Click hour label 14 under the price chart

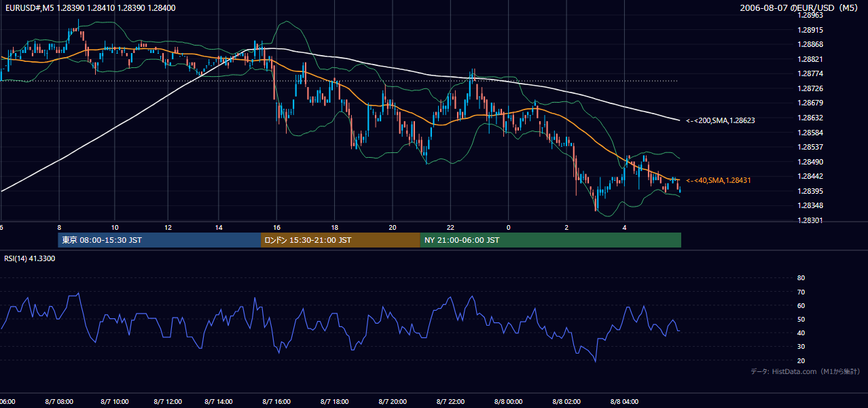219,227
